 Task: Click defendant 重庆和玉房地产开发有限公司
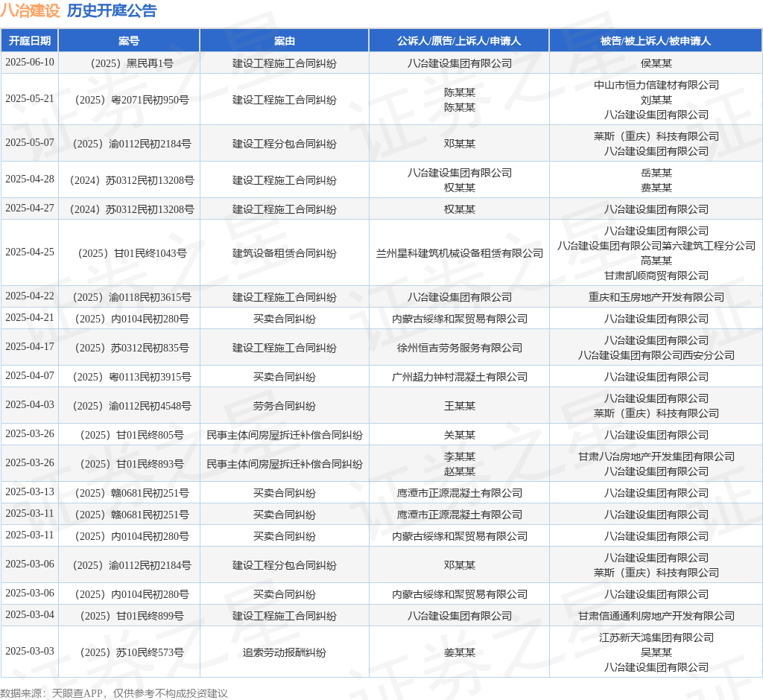coord(656,296)
